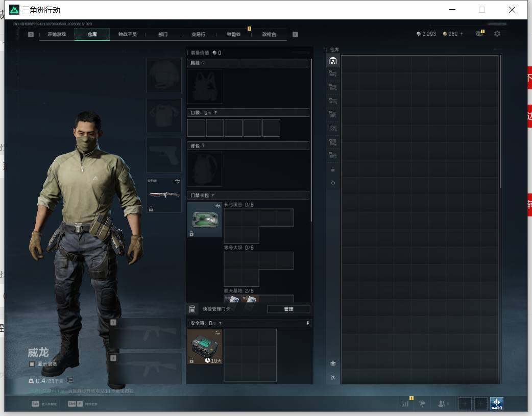532x416 pixels.
Task: Open warehouse sidebar gear settings
Action: tap(333, 183)
